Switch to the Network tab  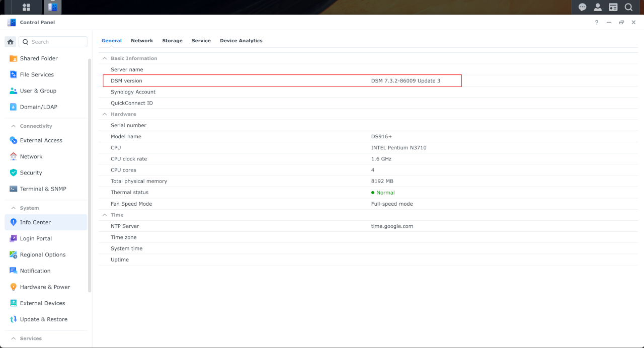(x=142, y=41)
